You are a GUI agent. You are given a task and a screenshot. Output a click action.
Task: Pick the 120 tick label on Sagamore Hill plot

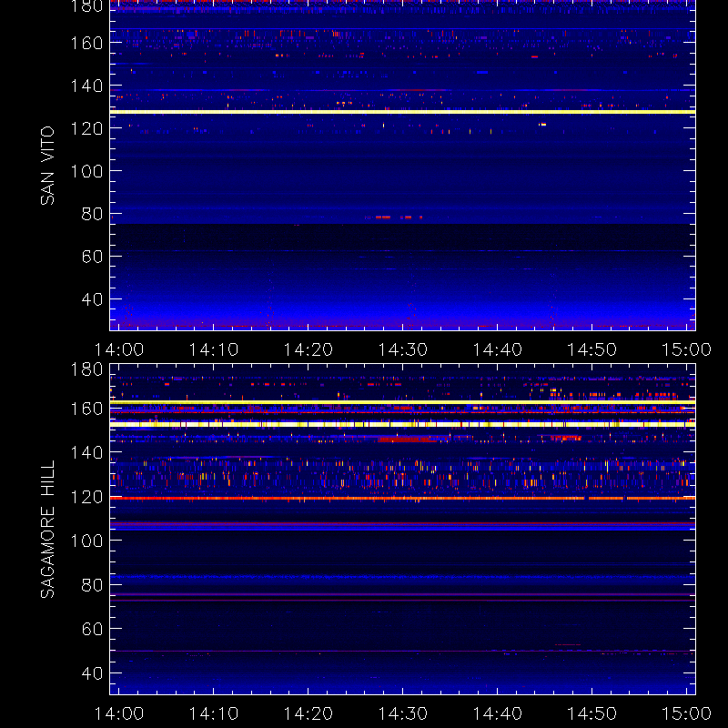click(86, 497)
